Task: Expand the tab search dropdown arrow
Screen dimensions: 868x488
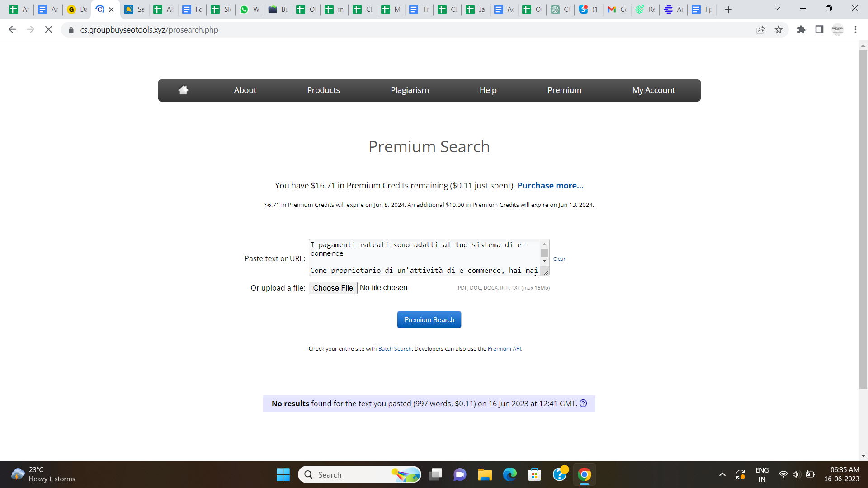Action: click(x=777, y=9)
